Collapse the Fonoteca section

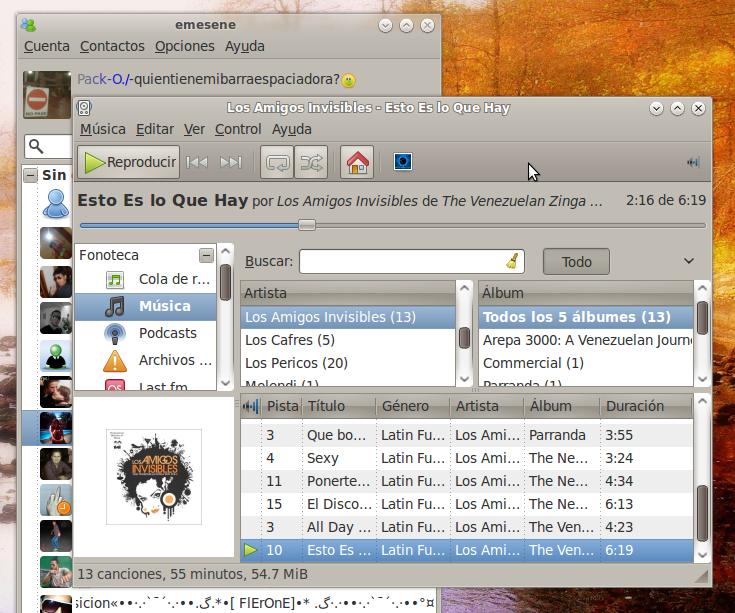coord(206,255)
